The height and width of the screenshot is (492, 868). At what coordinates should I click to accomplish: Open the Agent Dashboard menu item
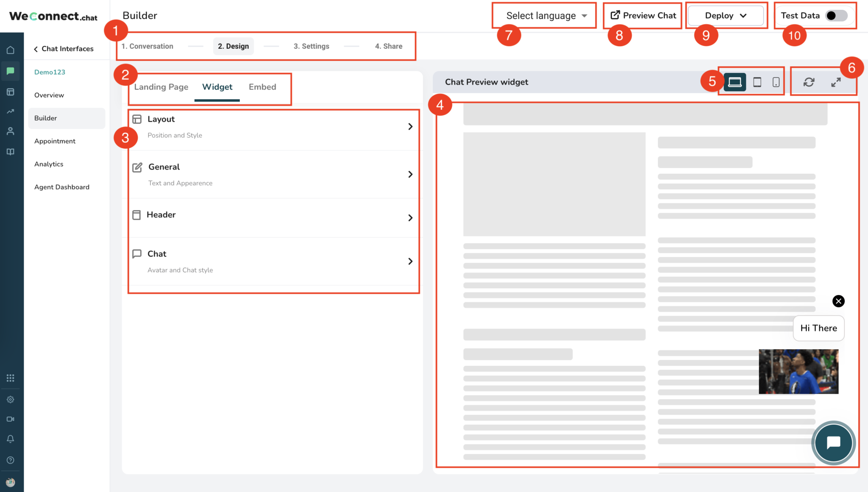62,187
